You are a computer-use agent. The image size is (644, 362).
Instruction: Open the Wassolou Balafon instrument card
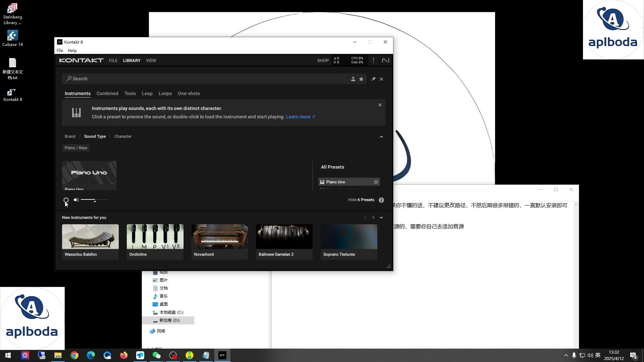(x=90, y=242)
